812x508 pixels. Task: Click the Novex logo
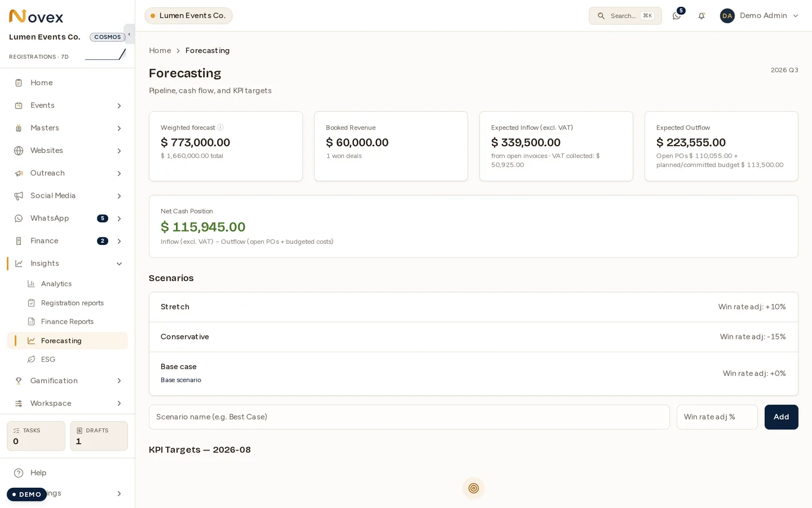[36, 16]
